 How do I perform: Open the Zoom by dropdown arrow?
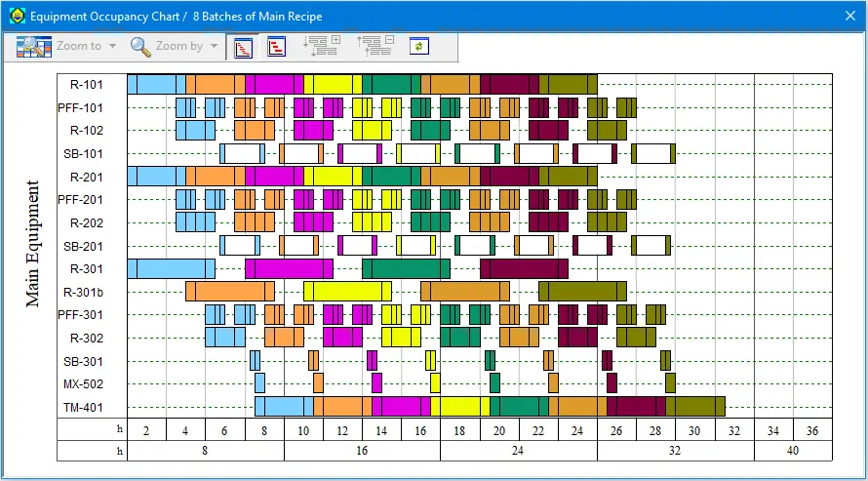point(214,46)
